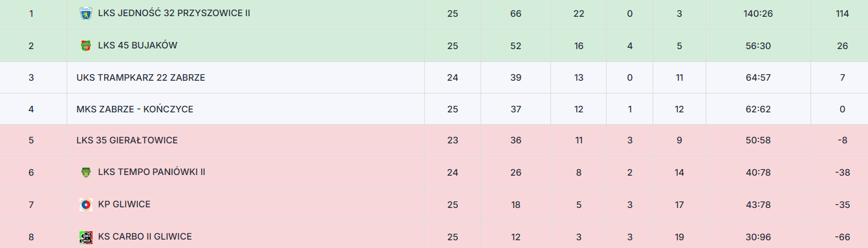Select the 114 goal difference cell
This screenshot has height=248, width=868.
(842, 14)
